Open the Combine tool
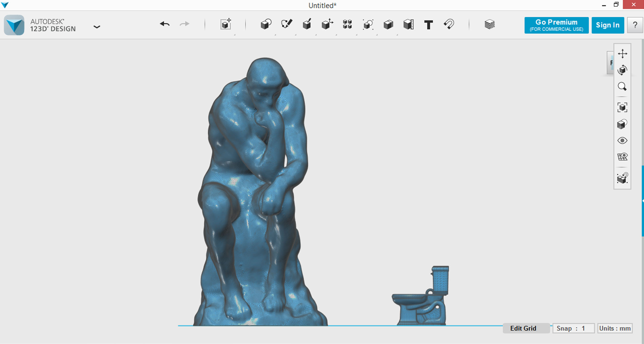This screenshot has width=644, height=344. coord(388,25)
